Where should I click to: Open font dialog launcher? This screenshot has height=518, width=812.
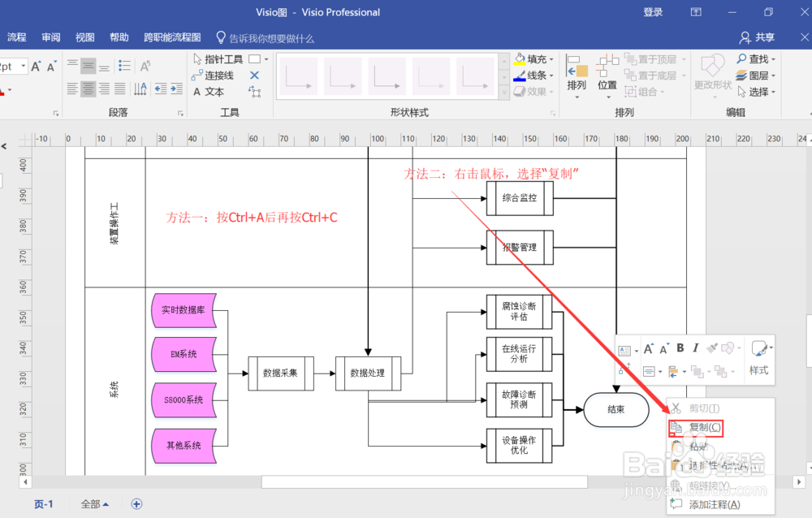(56, 113)
